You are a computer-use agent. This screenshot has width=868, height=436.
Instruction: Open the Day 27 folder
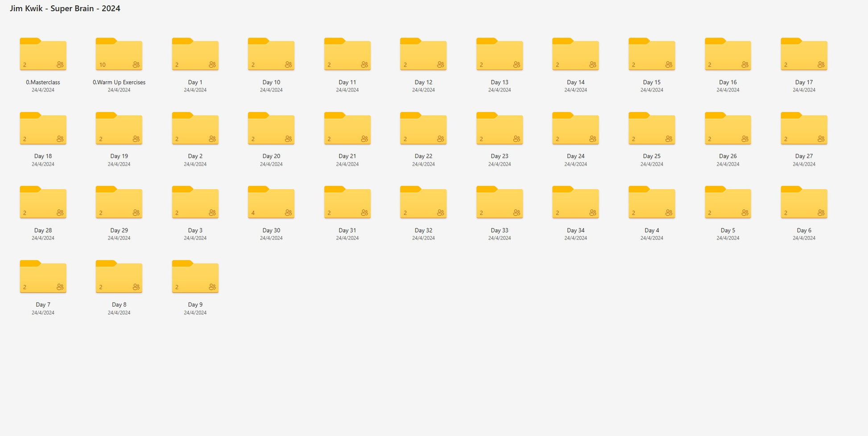[804, 129]
